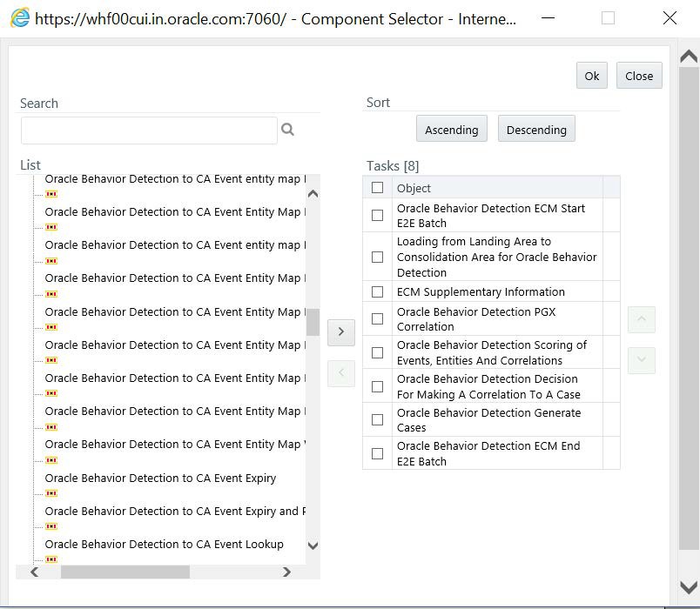Screen dimensions: 700x609
Task: Check the Oracle Behavior Detection Generate Cases checkbox
Action: point(377,419)
